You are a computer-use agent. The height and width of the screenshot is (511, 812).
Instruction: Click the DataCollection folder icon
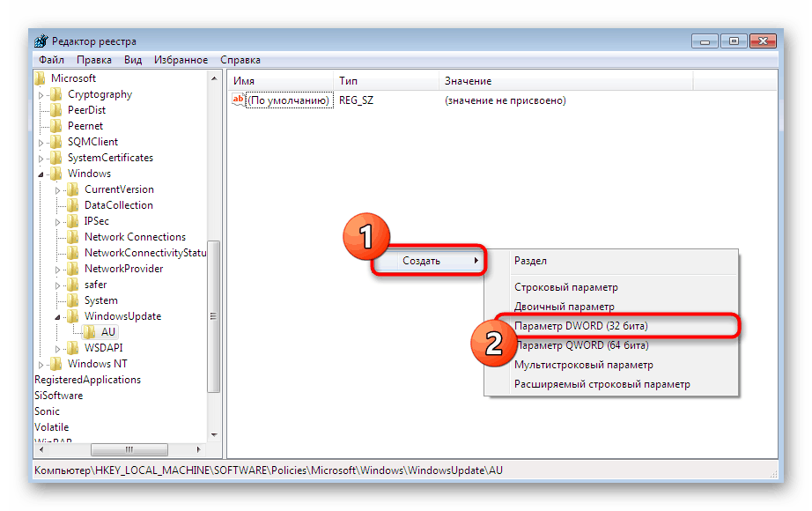73,205
